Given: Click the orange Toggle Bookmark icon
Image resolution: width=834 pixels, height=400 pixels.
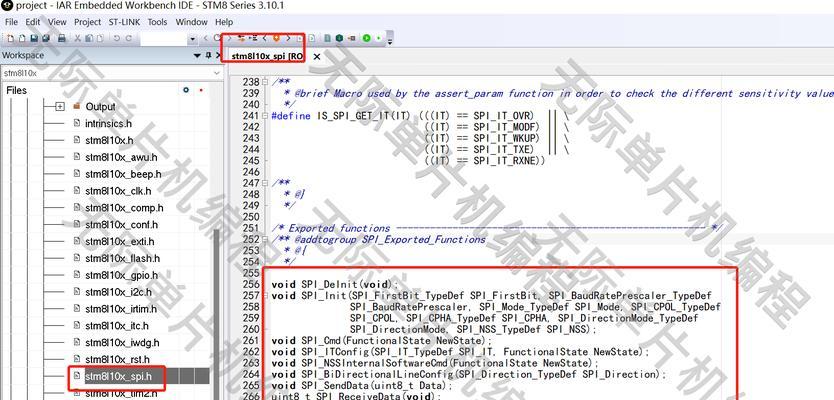Looking at the screenshot, I should pos(276,38).
